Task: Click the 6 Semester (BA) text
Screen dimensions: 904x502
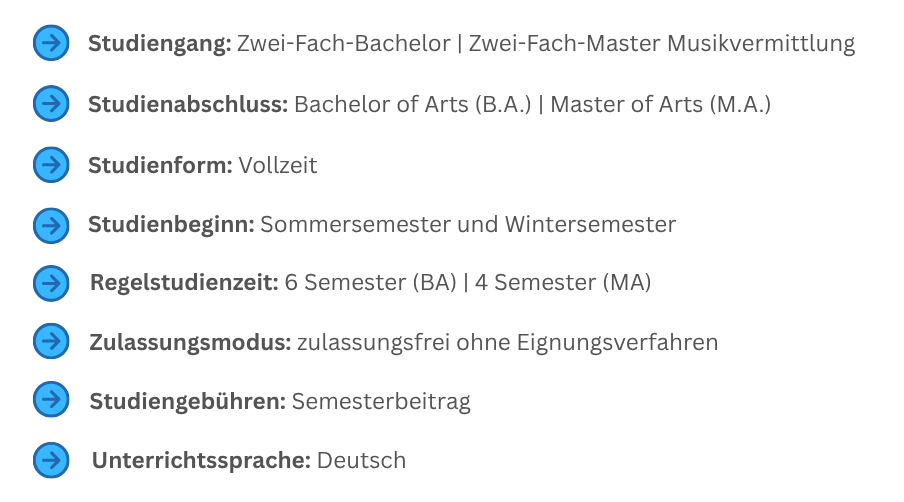Action: (x=370, y=282)
